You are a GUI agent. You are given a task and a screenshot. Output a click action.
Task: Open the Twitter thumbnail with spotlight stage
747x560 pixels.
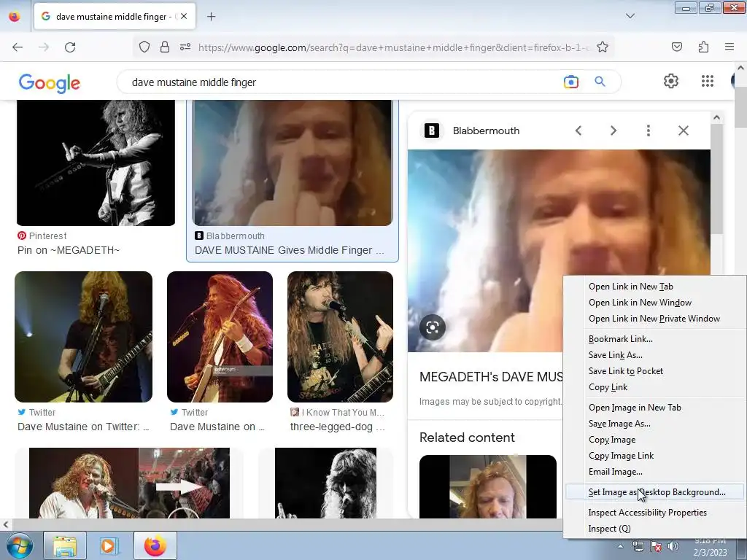click(83, 337)
